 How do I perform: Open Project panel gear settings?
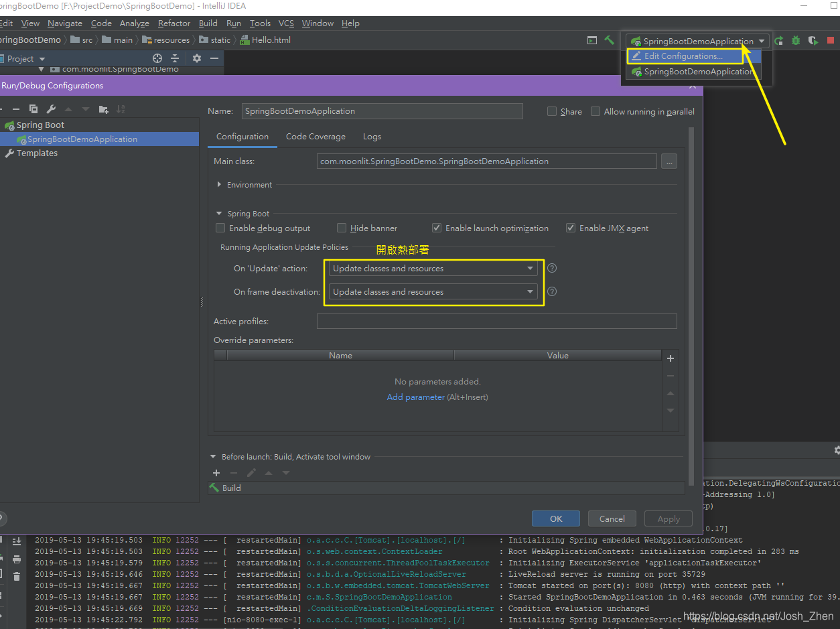[197, 59]
